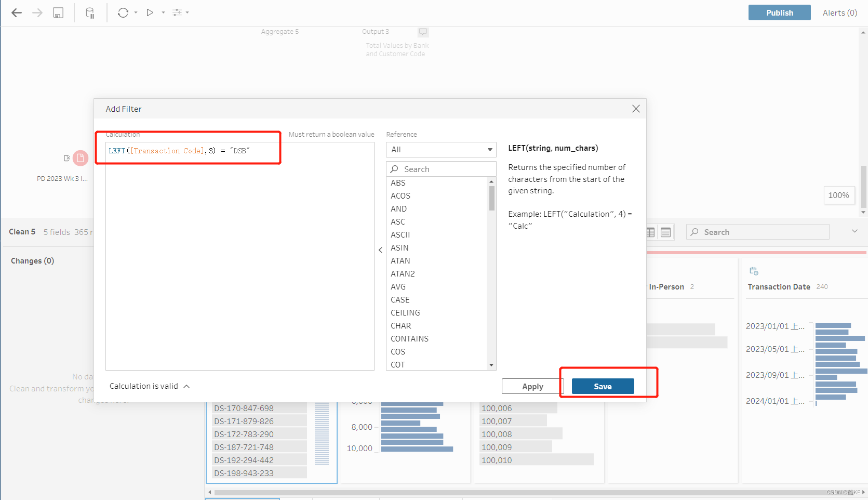Image resolution: width=868 pixels, height=500 pixels.
Task: Click the magnifier icon in the function search box
Action: (x=395, y=169)
